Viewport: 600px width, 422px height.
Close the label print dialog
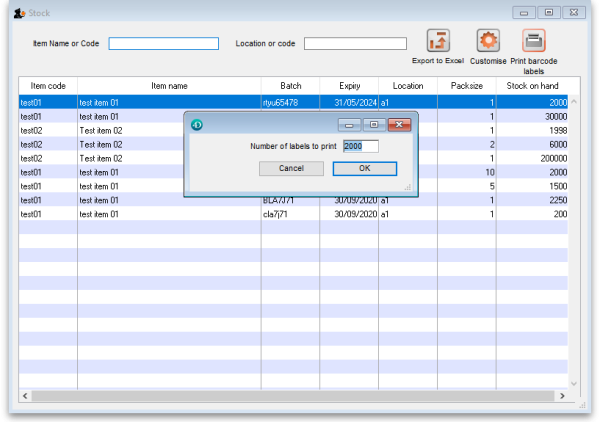coord(400,125)
